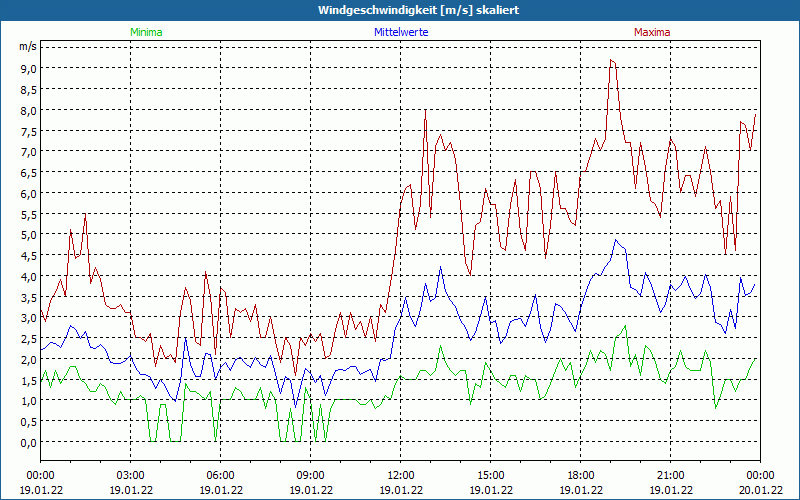Viewport: 800px width, 500px height.
Task: Click the "00:00" label above date 20.01.22
Action: click(760, 476)
